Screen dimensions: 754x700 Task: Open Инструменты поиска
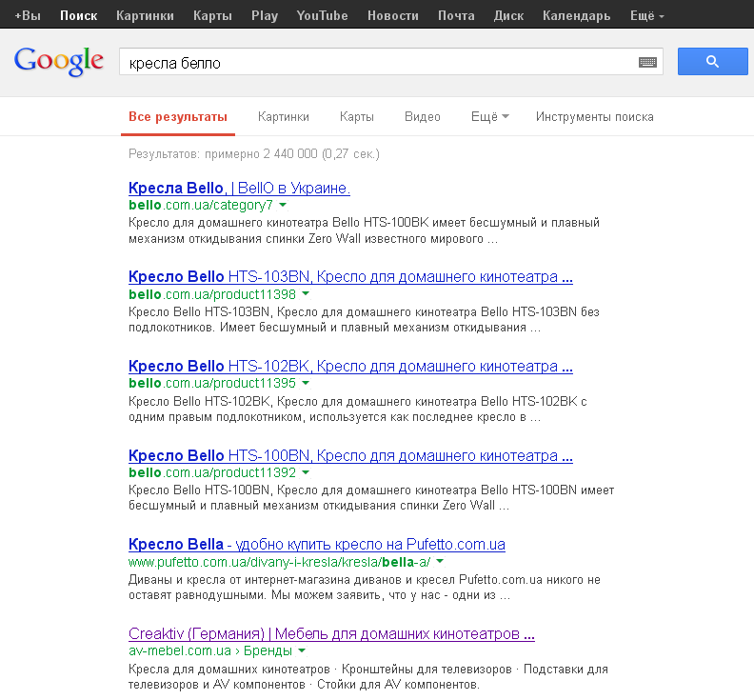594,117
